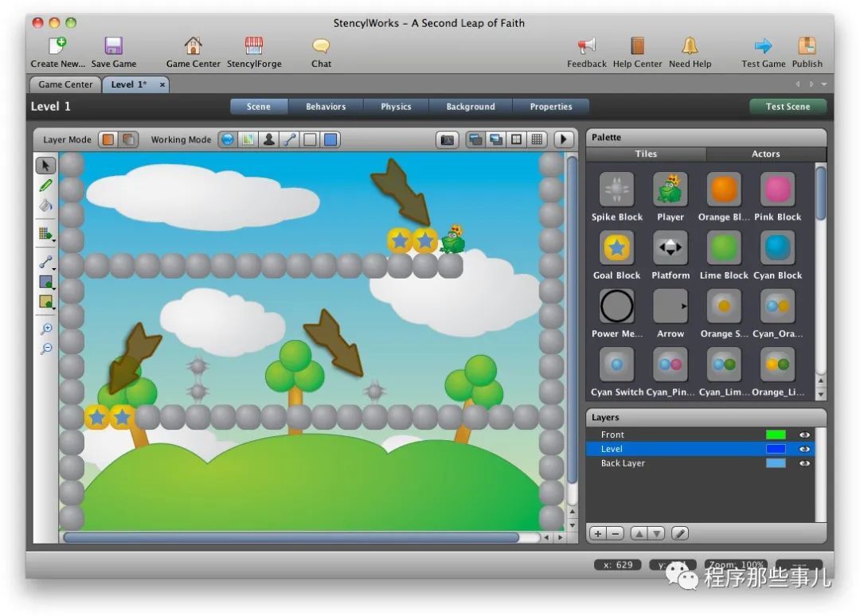Open the Chat bubble icon
860x616 pixels.
click(x=321, y=45)
